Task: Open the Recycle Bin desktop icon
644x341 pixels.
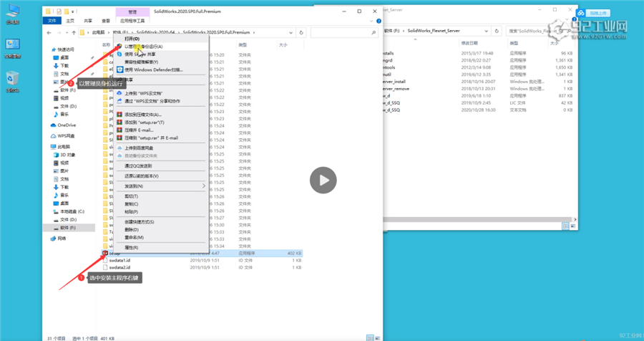Action: coord(13,82)
